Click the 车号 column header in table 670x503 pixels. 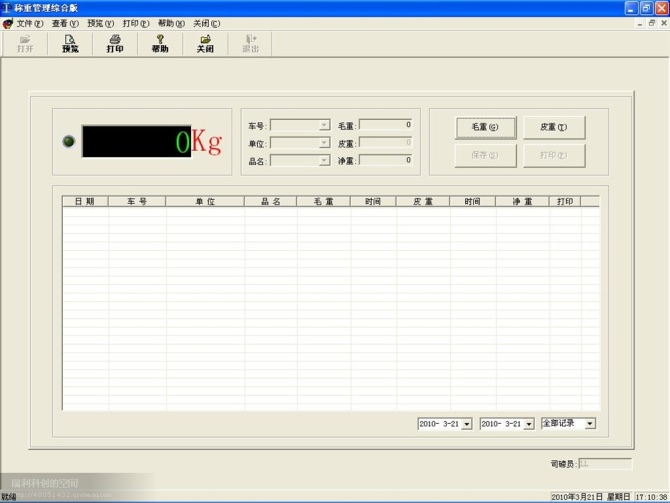(x=137, y=202)
